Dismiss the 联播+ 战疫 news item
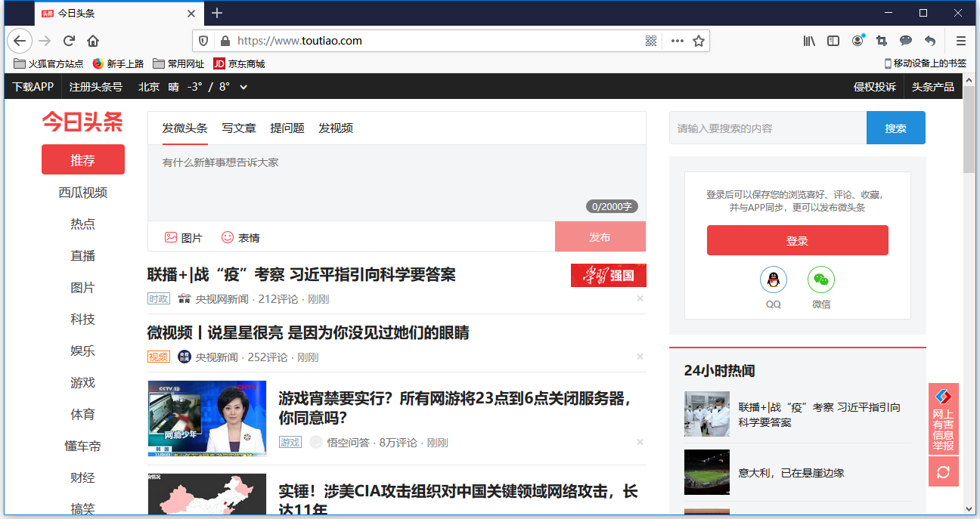 [x=640, y=298]
